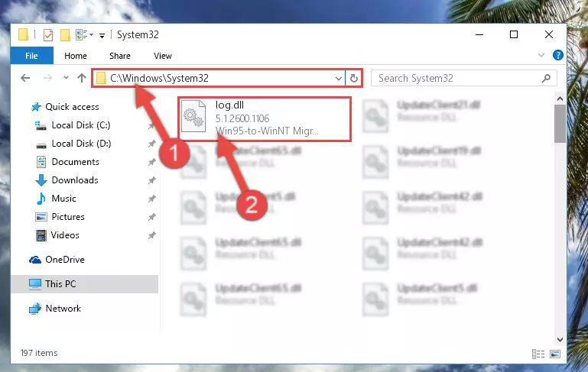The height and width of the screenshot is (372, 588).
Task: Go up one folder level
Action: (81, 78)
